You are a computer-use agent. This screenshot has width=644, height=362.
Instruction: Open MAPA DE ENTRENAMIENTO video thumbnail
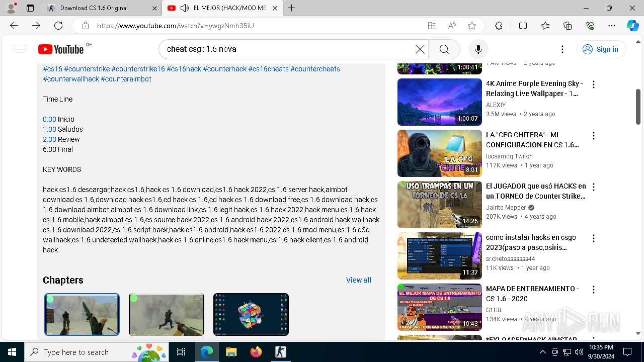440,307
